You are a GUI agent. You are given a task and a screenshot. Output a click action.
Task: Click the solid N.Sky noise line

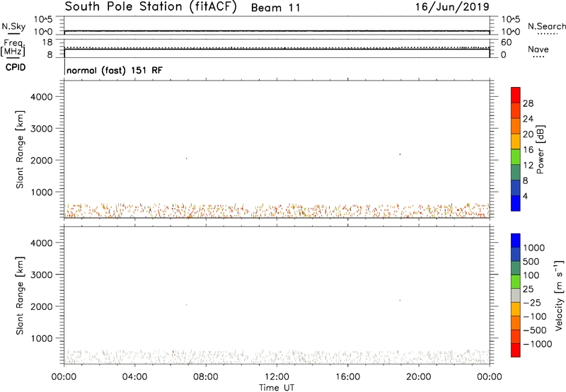click(277, 31)
